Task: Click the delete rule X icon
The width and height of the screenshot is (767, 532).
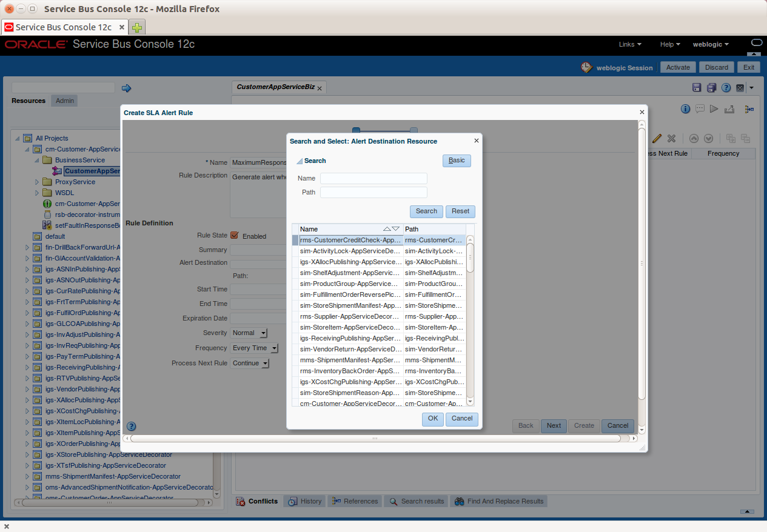Action: 672,139
